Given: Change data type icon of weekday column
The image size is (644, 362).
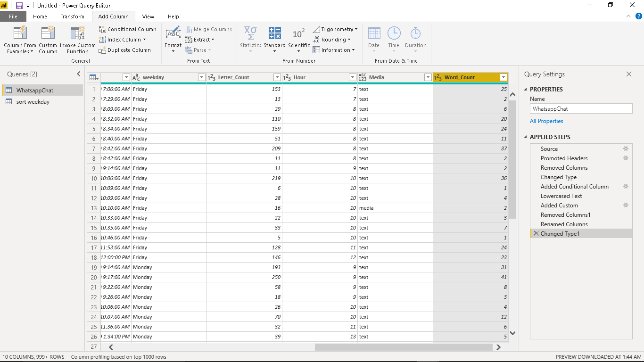Looking at the screenshot, I should [x=136, y=77].
